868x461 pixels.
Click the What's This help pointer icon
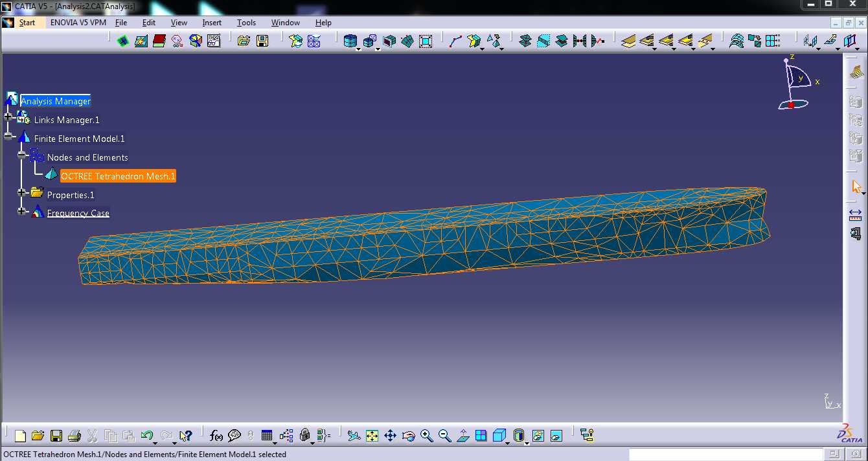click(186, 436)
